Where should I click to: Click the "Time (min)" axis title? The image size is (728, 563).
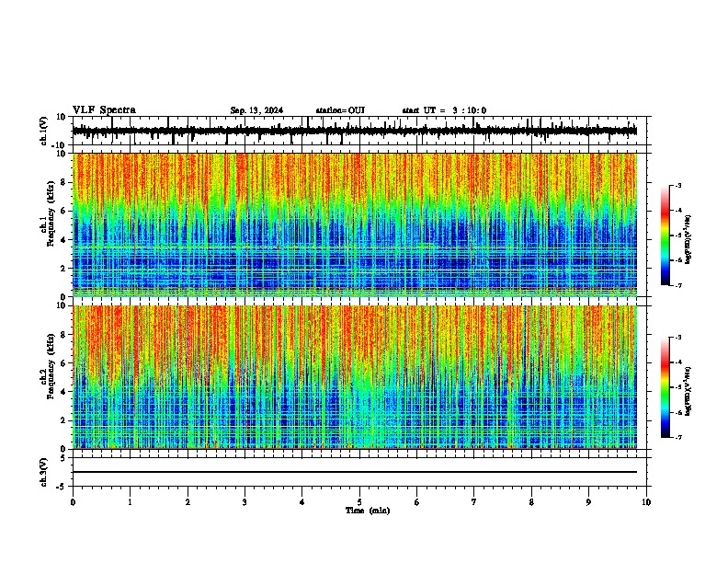coord(368,511)
